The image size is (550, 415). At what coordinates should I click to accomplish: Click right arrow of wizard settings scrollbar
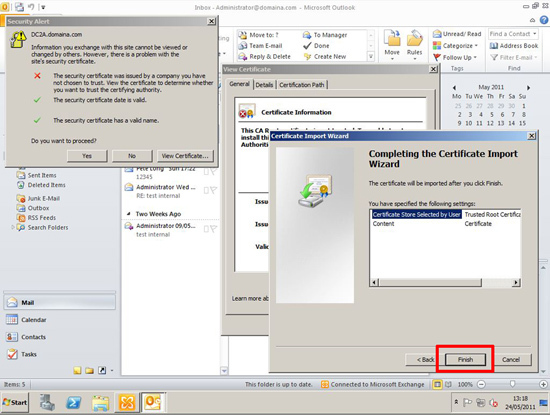tap(516, 282)
